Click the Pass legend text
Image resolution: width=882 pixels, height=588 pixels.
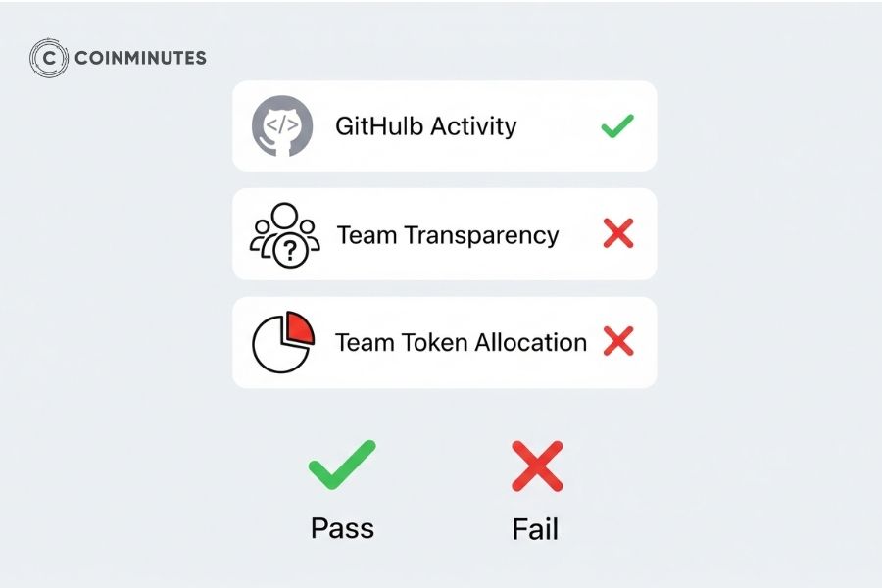[x=343, y=528]
